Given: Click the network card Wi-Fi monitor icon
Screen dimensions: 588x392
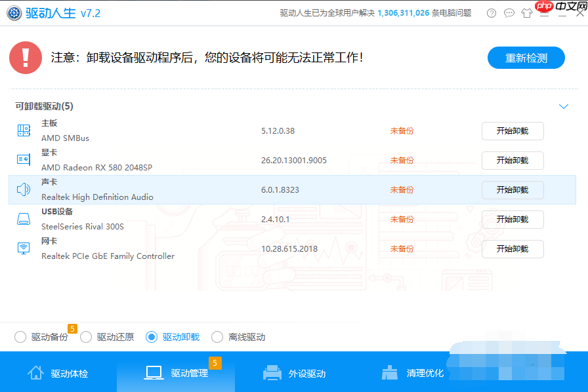Looking at the screenshot, I should click(x=24, y=248).
